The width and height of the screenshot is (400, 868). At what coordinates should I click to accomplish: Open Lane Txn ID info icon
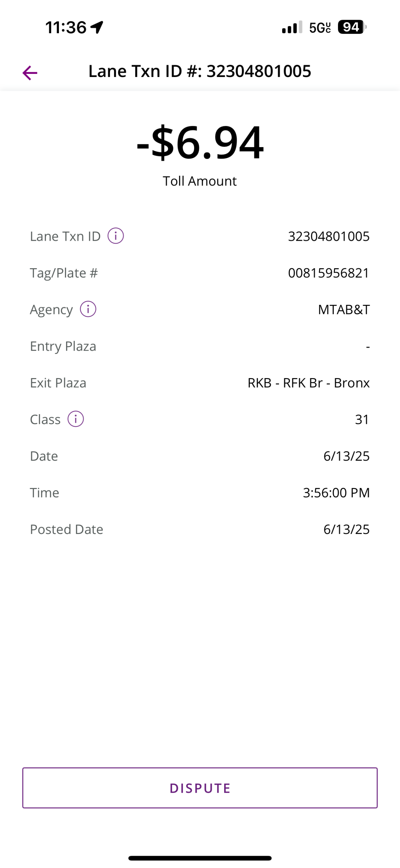point(115,236)
